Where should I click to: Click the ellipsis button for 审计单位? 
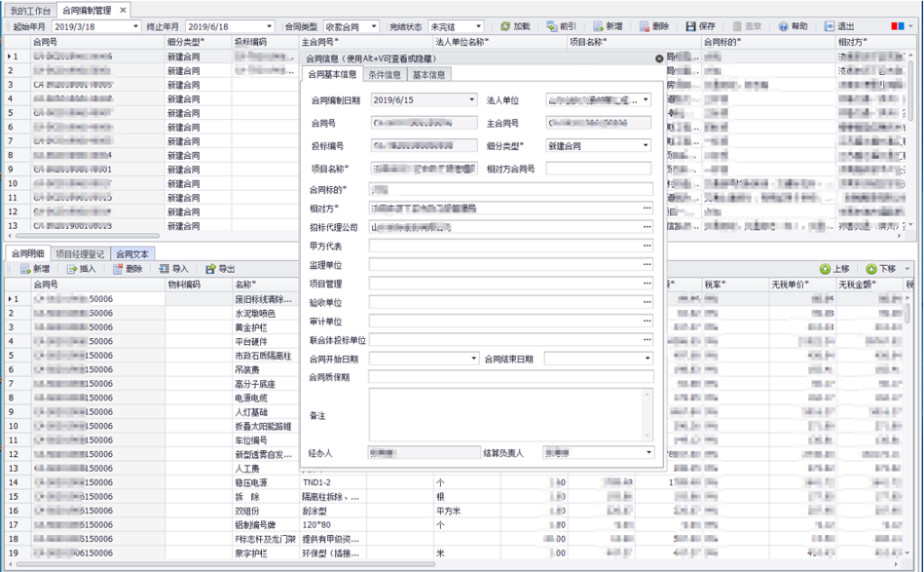click(647, 322)
